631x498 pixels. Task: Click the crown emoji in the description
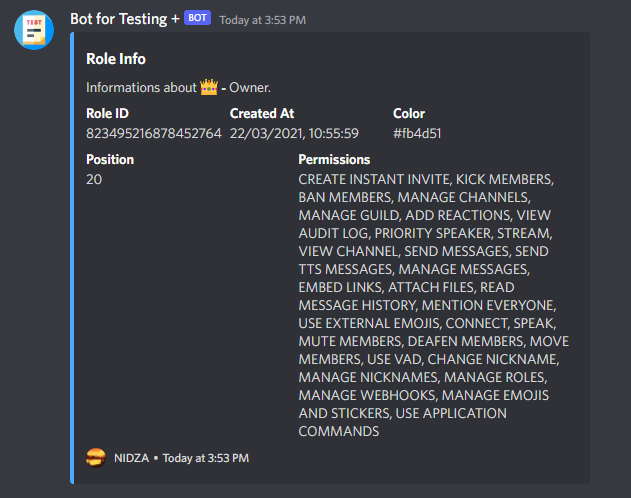click(x=209, y=87)
